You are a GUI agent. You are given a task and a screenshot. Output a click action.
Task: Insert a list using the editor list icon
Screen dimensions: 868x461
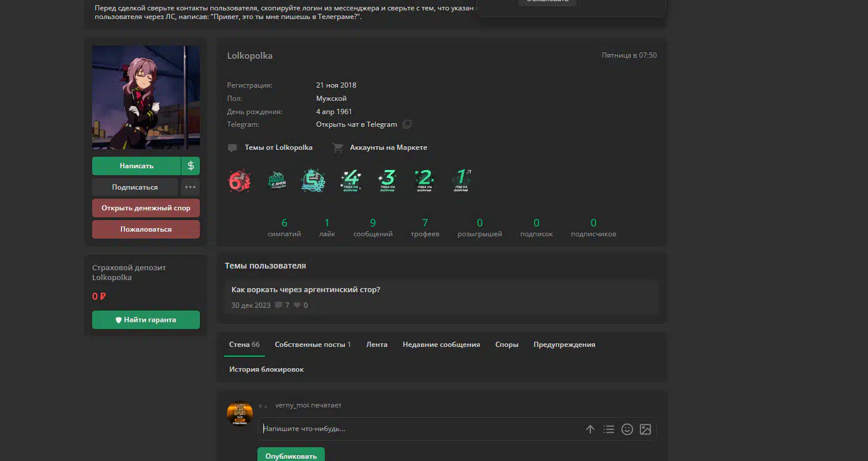tap(609, 429)
